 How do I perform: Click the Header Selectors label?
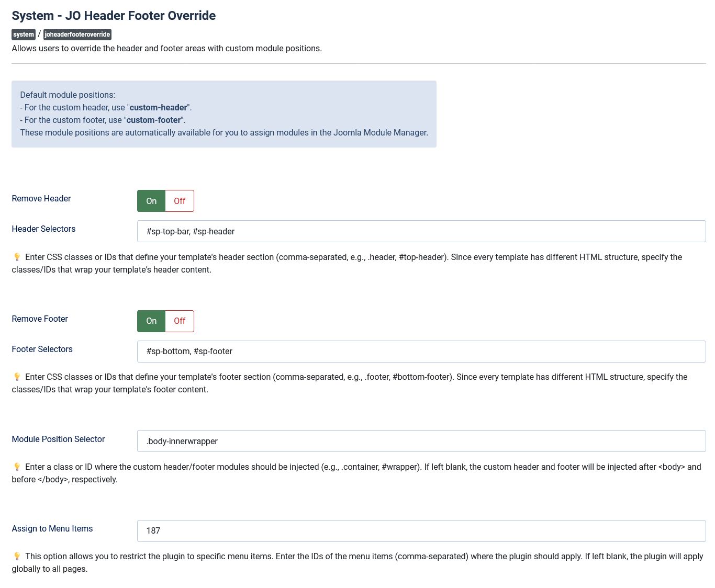(43, 229)
